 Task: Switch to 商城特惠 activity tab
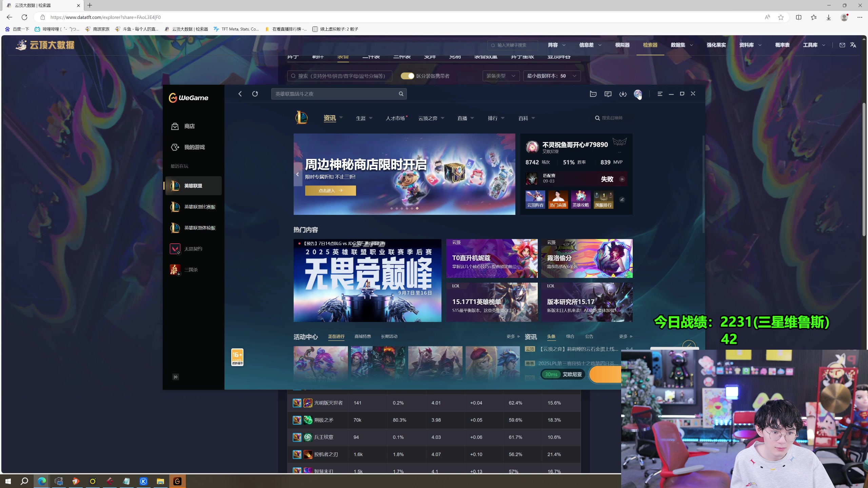pyautogui.click(x=362, y=337)
